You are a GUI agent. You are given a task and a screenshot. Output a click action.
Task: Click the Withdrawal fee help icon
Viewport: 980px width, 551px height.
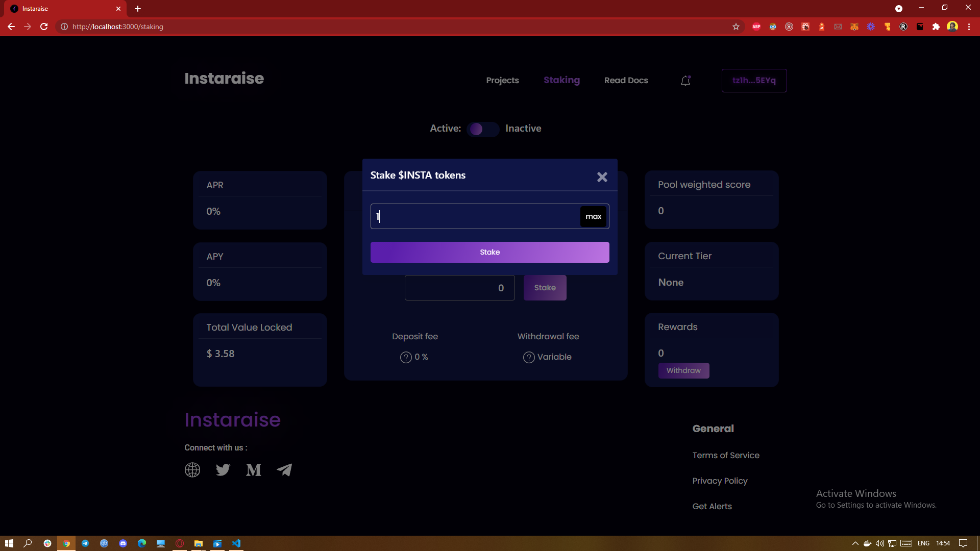coord(529,357)
